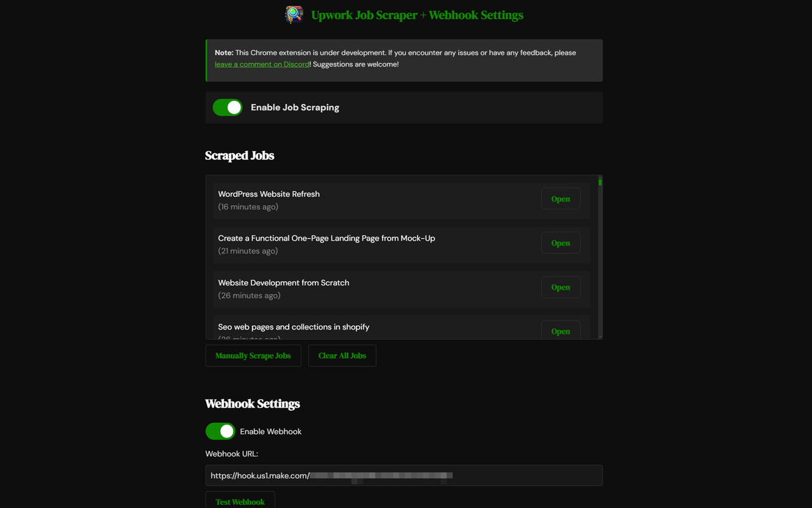The height and width of the screenshot is (508, 812).
Task: Click the 'Scraped Jobs' heading
Action: coord(240,156)
